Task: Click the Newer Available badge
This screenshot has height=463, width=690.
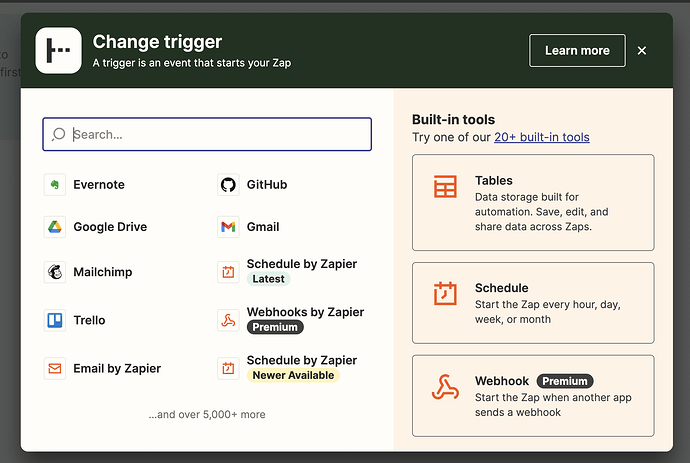Action: point(293,375)
